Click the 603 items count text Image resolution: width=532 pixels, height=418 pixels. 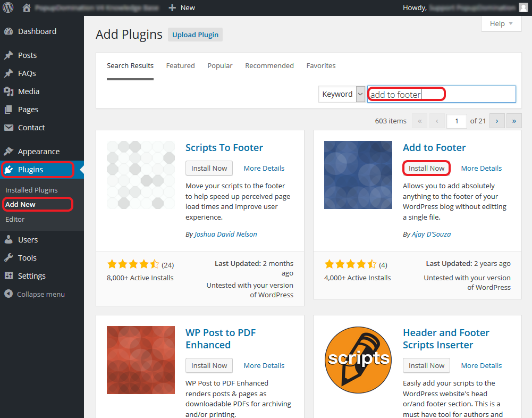click(391, 121)
